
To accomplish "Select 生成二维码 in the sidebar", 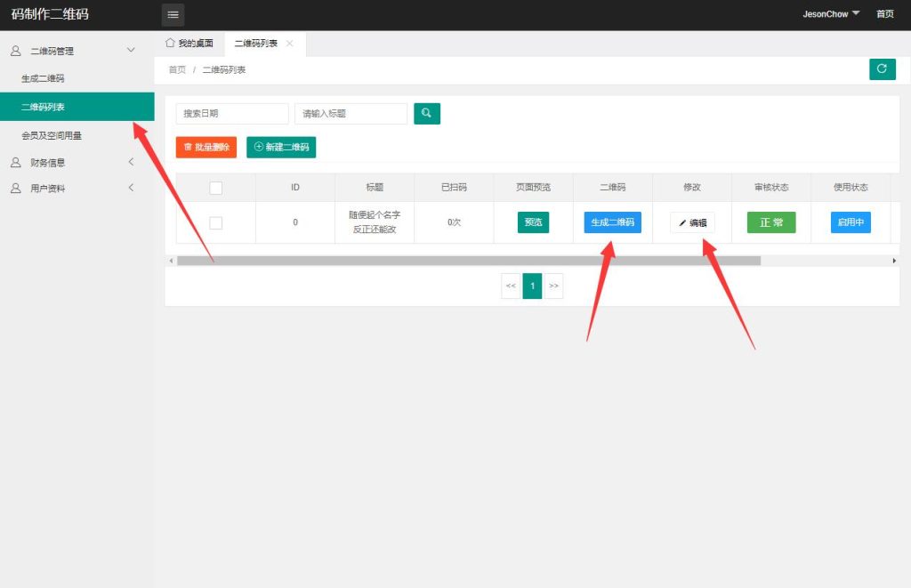I will click(43, 78).
